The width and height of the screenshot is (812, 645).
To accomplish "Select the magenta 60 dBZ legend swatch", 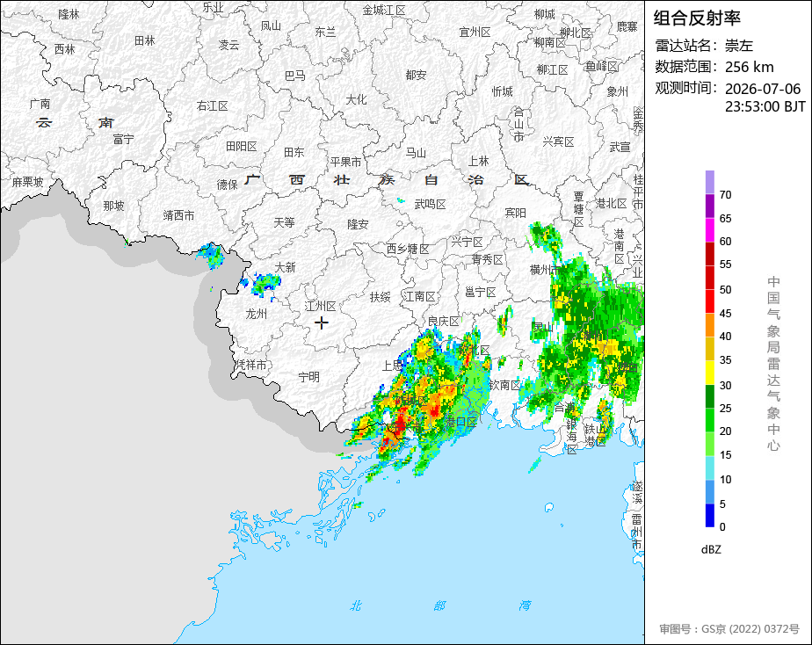I will (x=709, y=230).
